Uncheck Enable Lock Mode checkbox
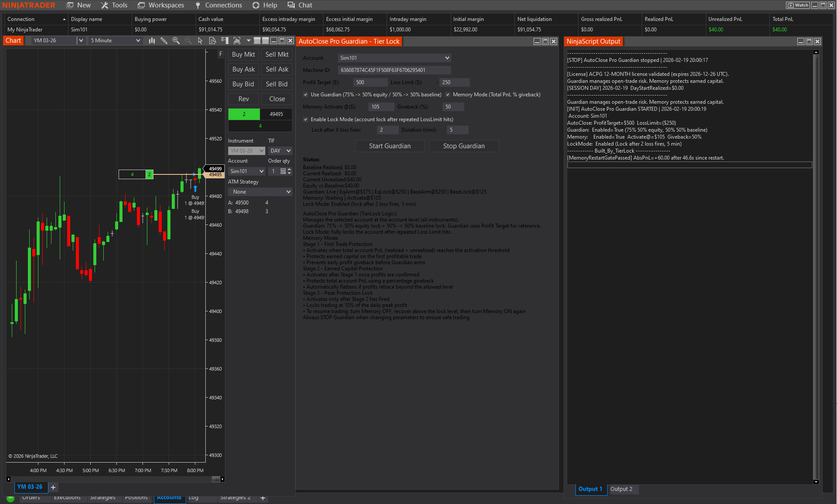This screenshot has width=837, height=504. pos(306,119)
